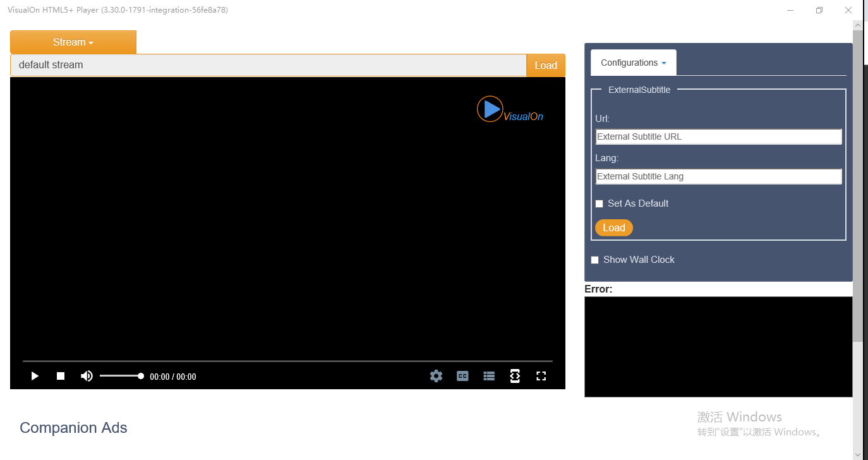Click the VisualOn logo in video
This screenshot has height=460, width=868.
point(510,109)
